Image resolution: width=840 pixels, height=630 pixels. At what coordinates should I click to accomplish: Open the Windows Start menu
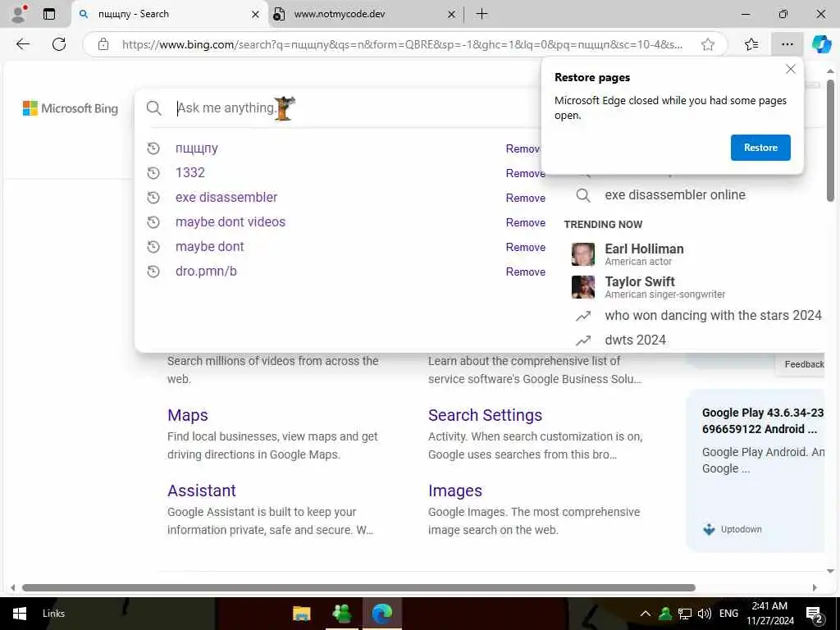(20, 614)
